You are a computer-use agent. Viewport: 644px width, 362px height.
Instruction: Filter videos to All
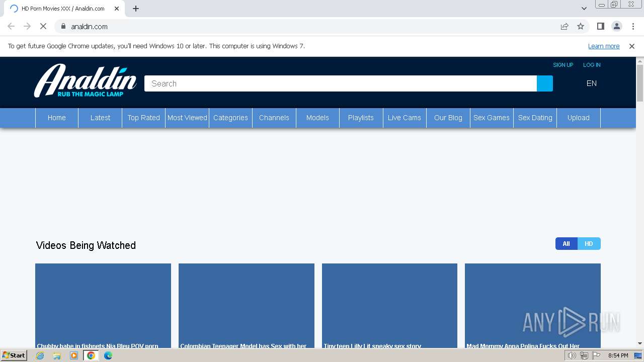coord(567,244)
